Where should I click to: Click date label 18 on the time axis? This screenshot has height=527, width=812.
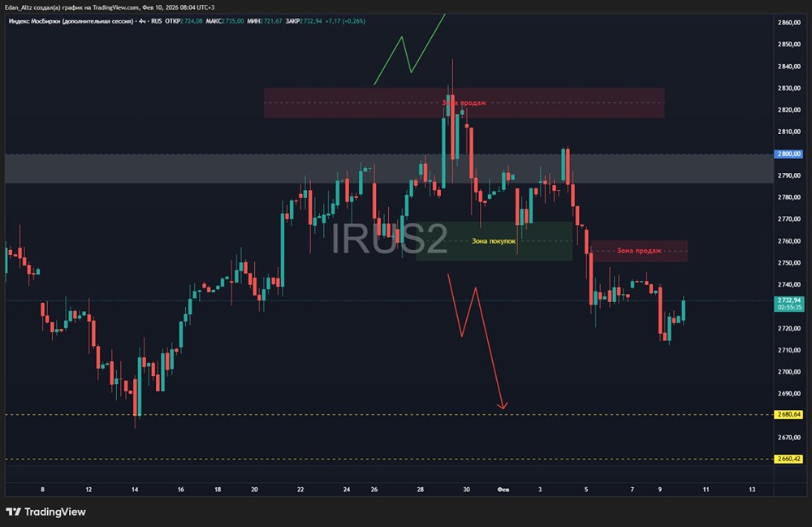point(218,489)
